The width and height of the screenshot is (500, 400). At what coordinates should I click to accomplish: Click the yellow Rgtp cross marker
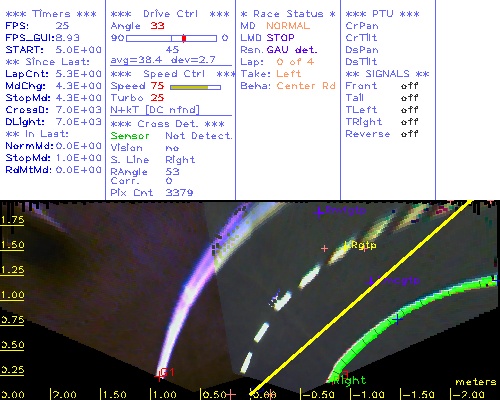click(346, 246)
